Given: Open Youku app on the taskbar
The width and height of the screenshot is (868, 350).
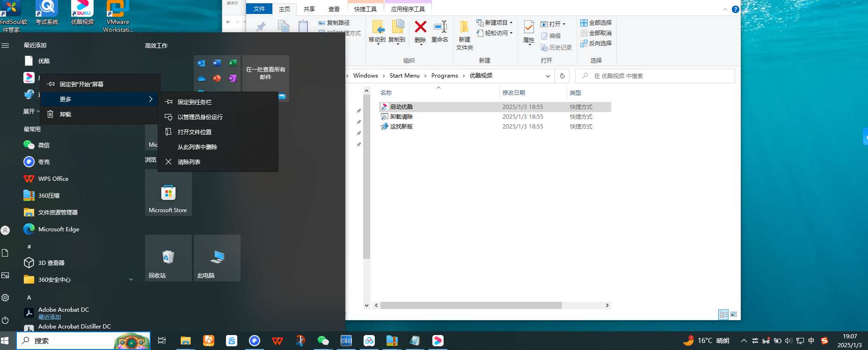Looking at the screenshot, I should (x=438, y=341).
